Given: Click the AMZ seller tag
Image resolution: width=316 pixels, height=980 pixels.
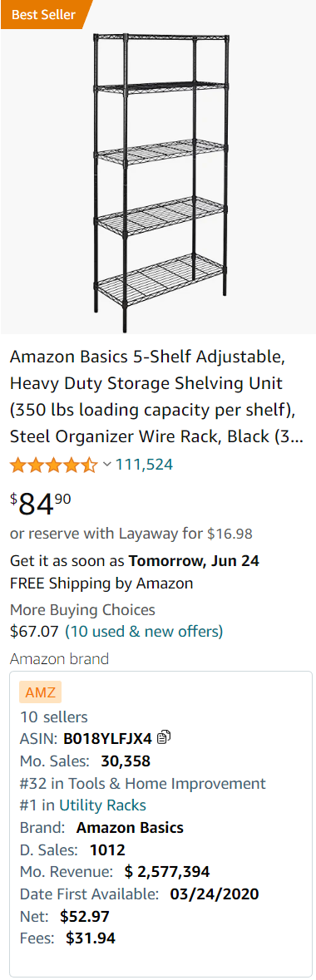Looking at the screenshot, I should [41, 692].
